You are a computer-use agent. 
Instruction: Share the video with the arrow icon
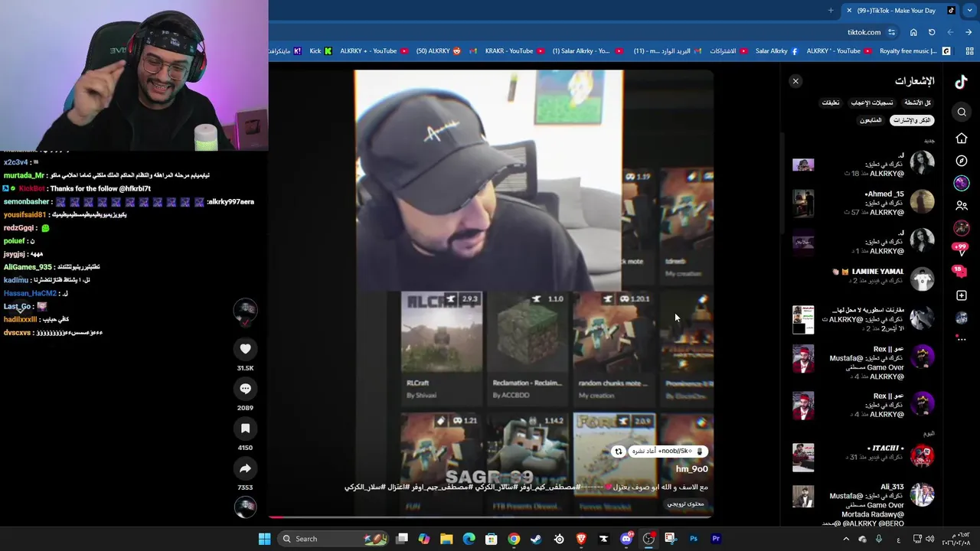pos(245,468)
